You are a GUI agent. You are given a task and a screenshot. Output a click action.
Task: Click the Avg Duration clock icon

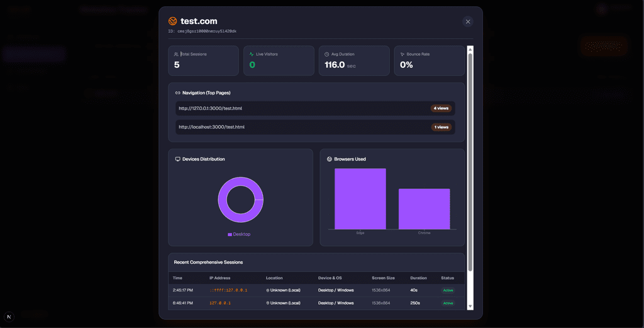[x=327, y=54]
